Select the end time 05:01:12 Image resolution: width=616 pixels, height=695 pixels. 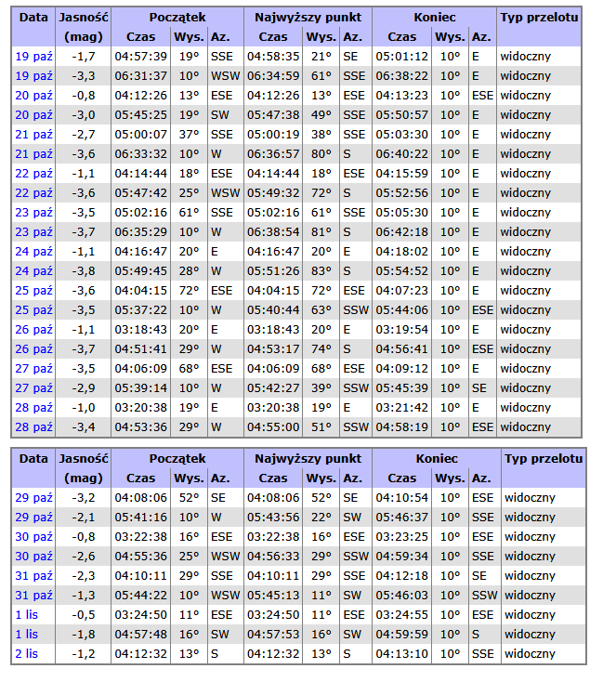(x=402, y=57)
